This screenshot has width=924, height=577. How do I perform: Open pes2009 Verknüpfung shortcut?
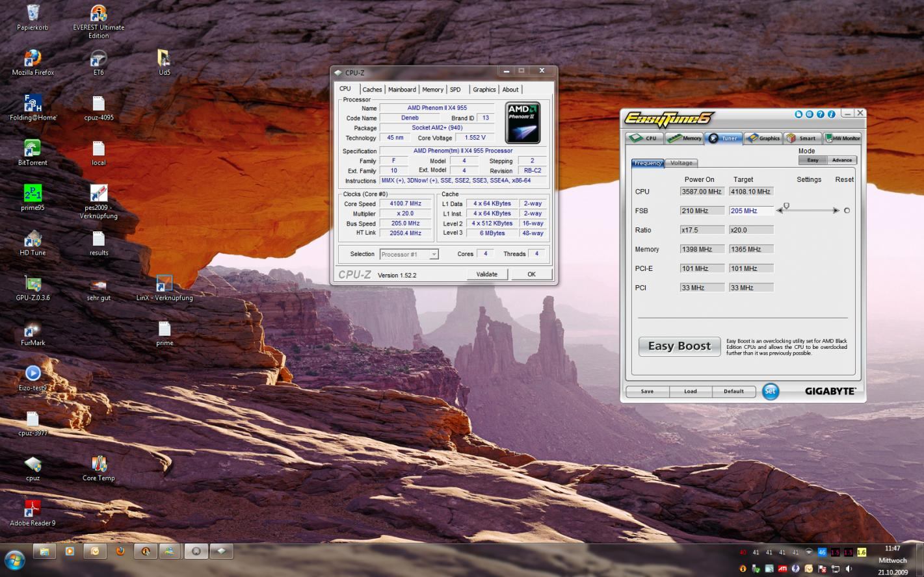tap(98, 201)
